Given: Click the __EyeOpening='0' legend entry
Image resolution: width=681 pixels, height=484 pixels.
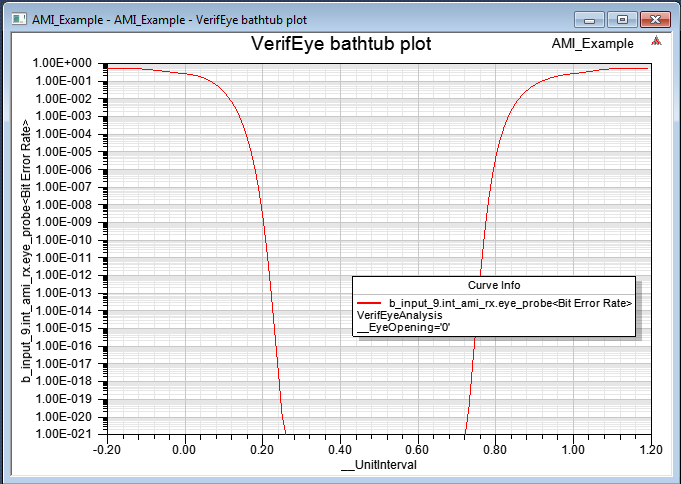Looking at the screenshot, I should point(403,327).
